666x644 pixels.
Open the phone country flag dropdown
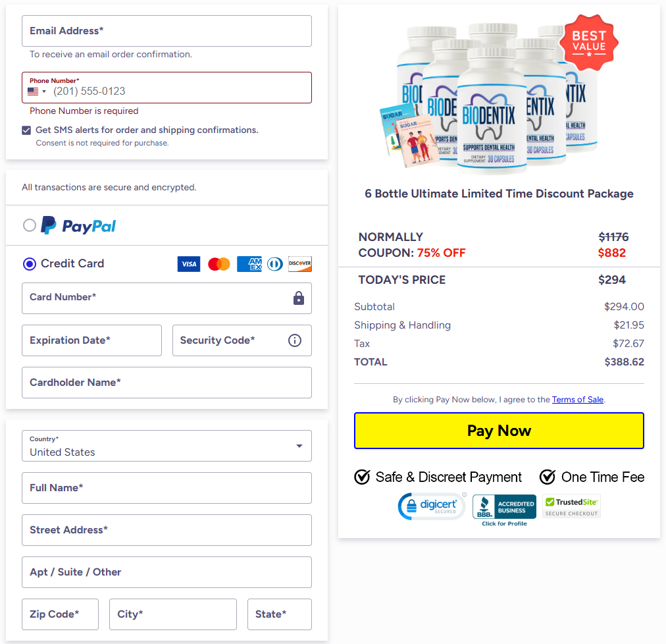[x=37, y=92]
